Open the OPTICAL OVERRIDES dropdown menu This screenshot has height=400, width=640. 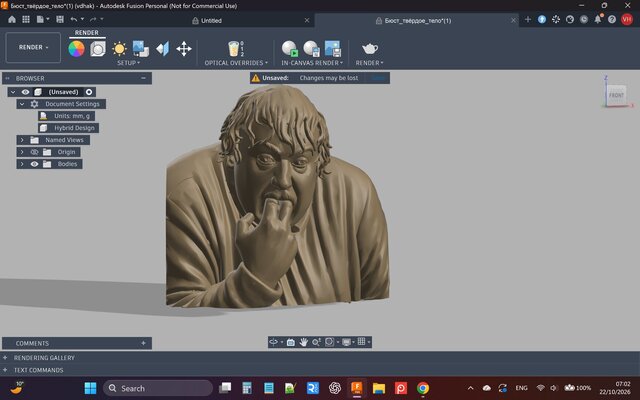[x=236, y=63]
